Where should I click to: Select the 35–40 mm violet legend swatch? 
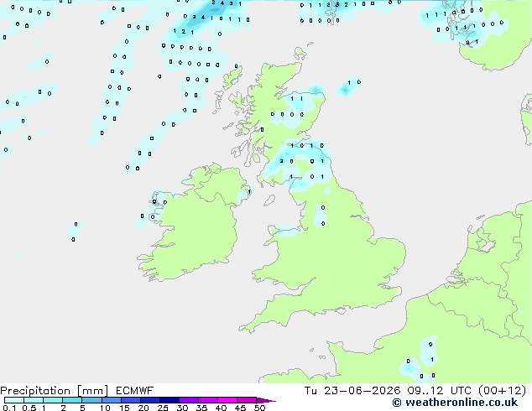(x=207, y=400)
